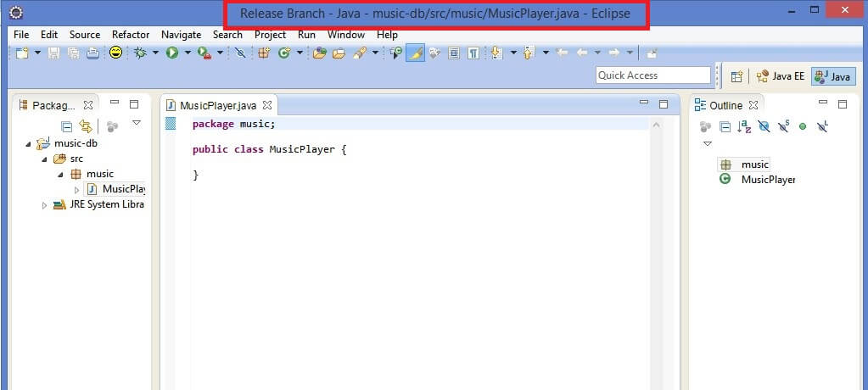Image resolution: width=868 pixels, height=390 pixels.
Task: Click the Search flashlight icon
Action: pyautogui.click(x=360, y=53)
